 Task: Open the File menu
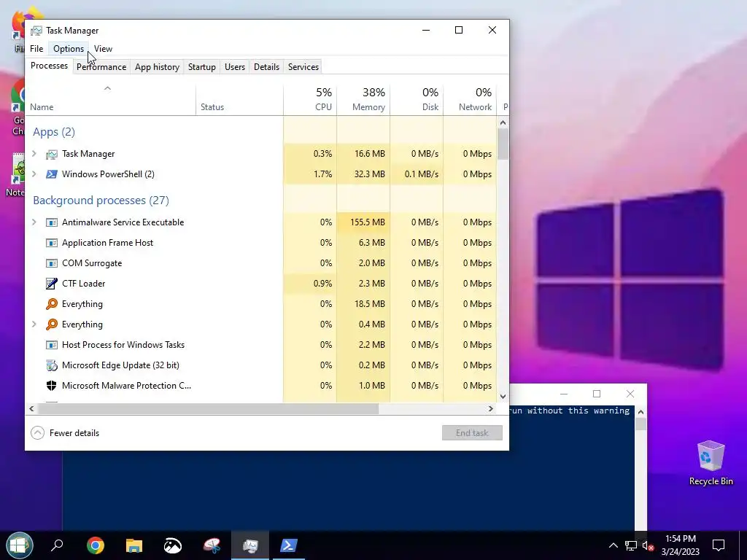coord(36,49)
